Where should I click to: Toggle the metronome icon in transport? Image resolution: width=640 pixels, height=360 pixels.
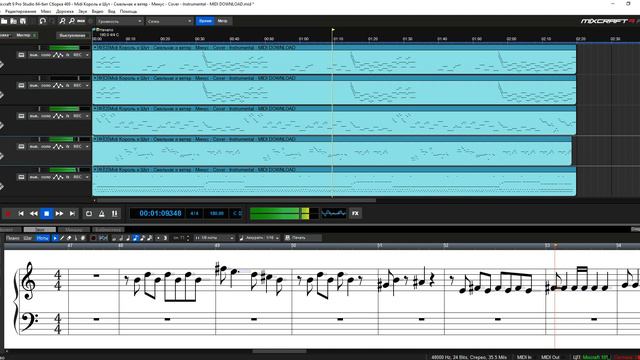(x=102, y=213)
